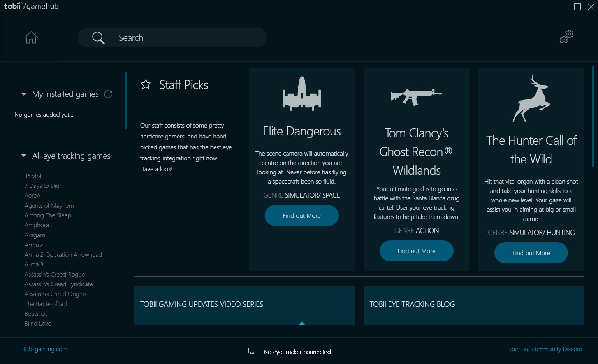Select 7 Days to Die
This screenshot has width=598, height=364.
click(42, 185)
